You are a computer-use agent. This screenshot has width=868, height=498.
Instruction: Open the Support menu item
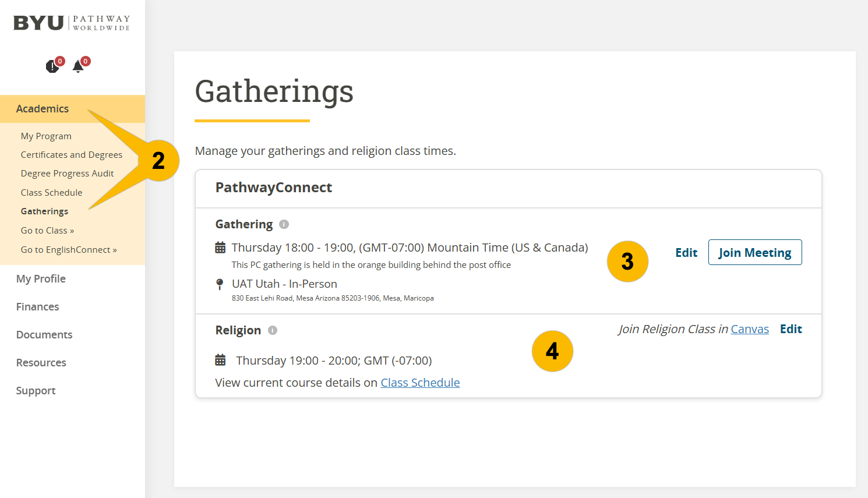click(36, 391)
